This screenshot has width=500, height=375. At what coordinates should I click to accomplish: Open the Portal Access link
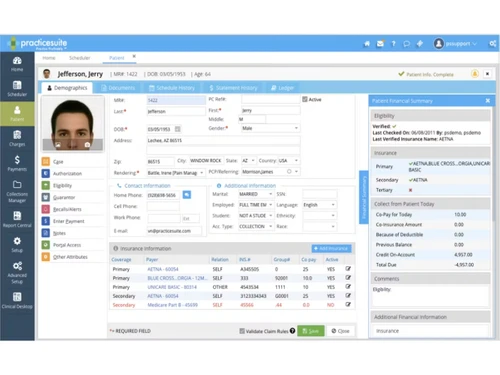click(67, 245)
